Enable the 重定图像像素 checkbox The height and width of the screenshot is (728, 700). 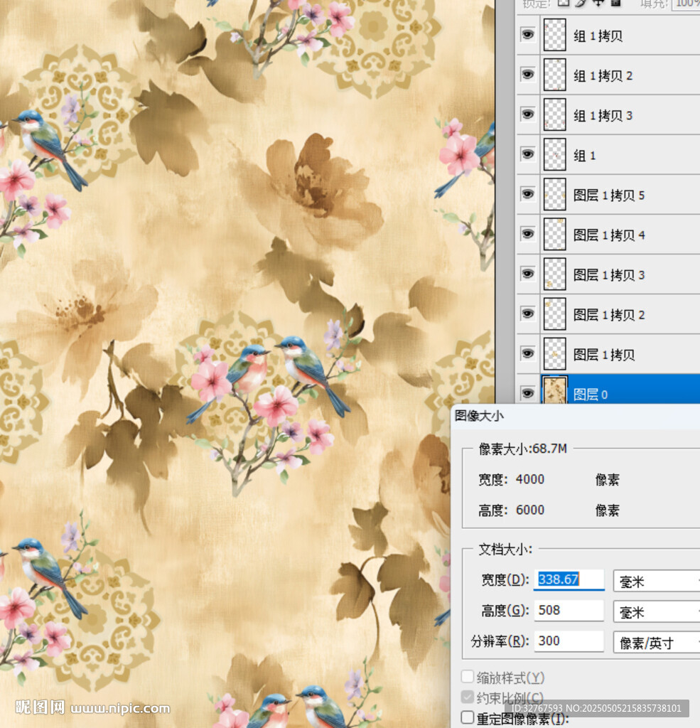coord(467,717)
